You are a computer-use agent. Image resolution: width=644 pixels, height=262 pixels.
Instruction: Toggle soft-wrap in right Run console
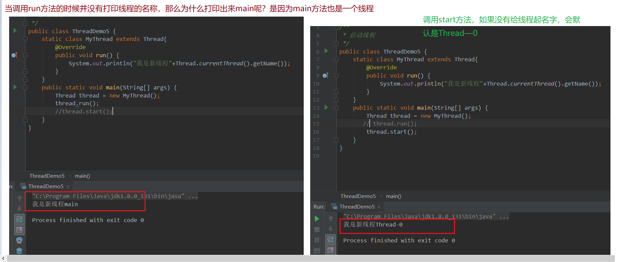[330, 239]
